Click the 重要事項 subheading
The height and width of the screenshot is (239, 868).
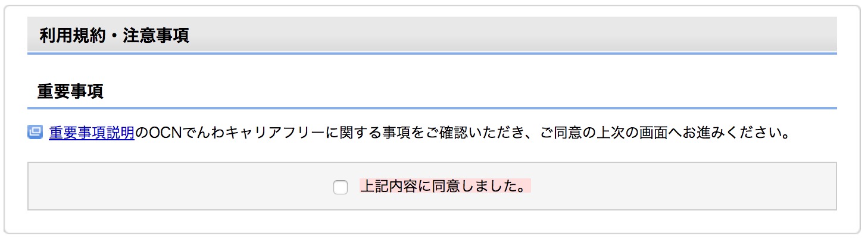(71, 91)
